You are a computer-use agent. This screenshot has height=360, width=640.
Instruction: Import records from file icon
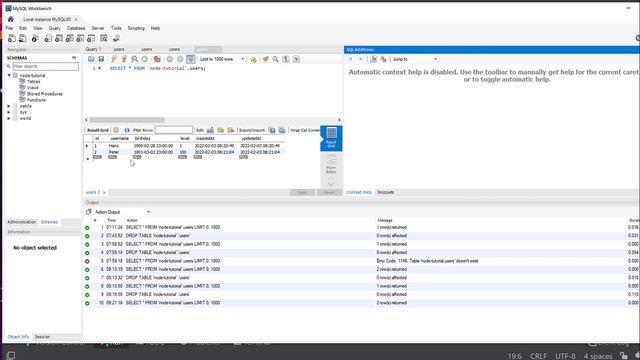(282, 130)
